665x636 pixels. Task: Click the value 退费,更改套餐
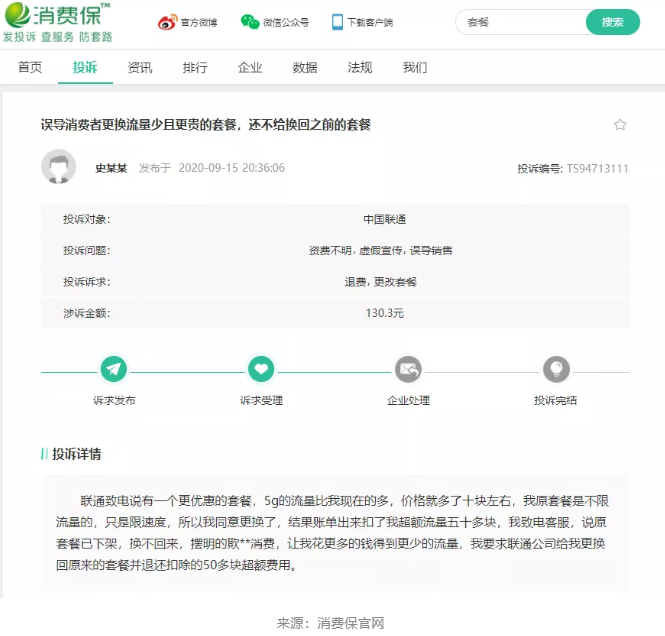click(380, 282)
